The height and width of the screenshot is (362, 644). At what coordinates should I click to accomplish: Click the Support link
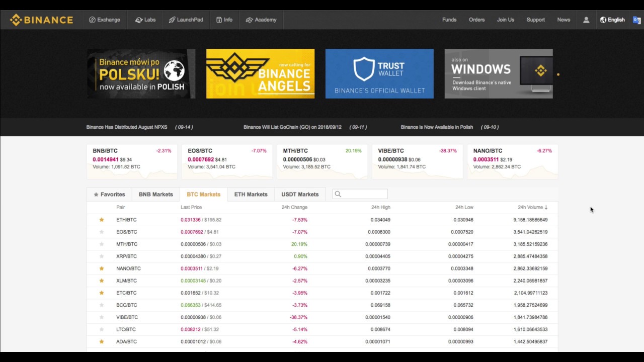point(536,20)
